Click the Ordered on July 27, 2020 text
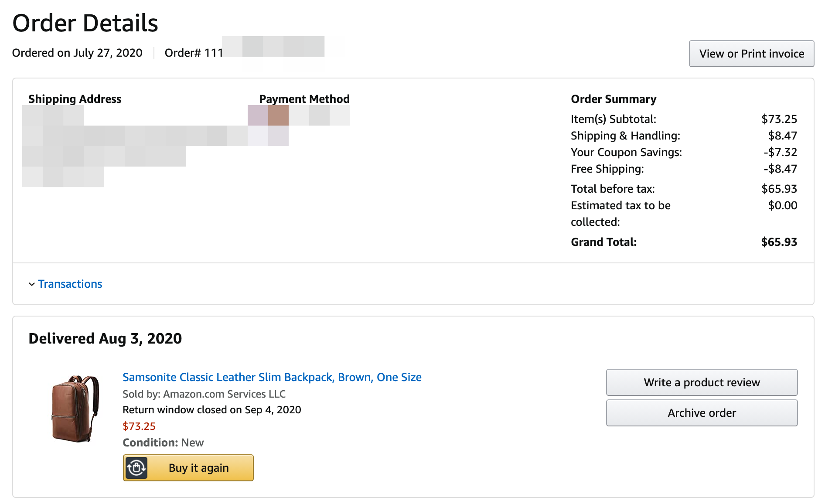Image resolution: width=825 pixels, height=504 pixels. point(77,53)
